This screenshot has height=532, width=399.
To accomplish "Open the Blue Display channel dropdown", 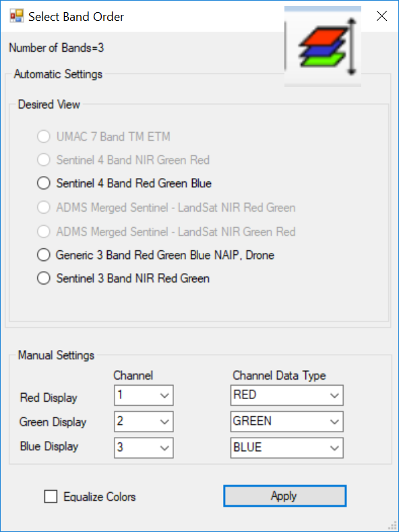I will [x=144, y=448].
